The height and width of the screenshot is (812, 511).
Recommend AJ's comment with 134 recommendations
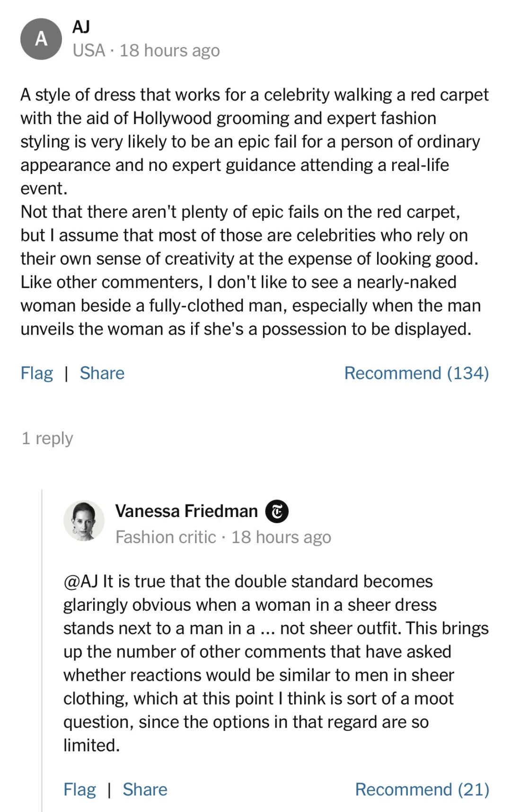416,373
